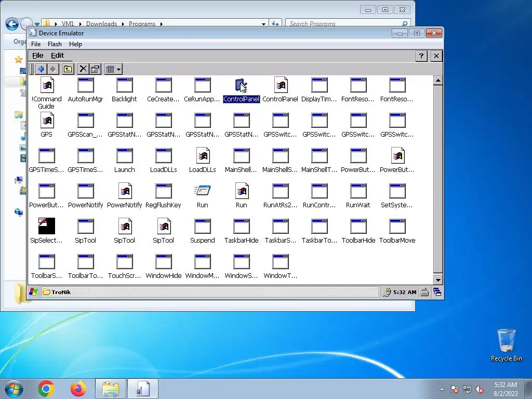This screenshot has height=399, width=532.
Task: Click the CE show desktop tray icon
Action: click(437, 292)
